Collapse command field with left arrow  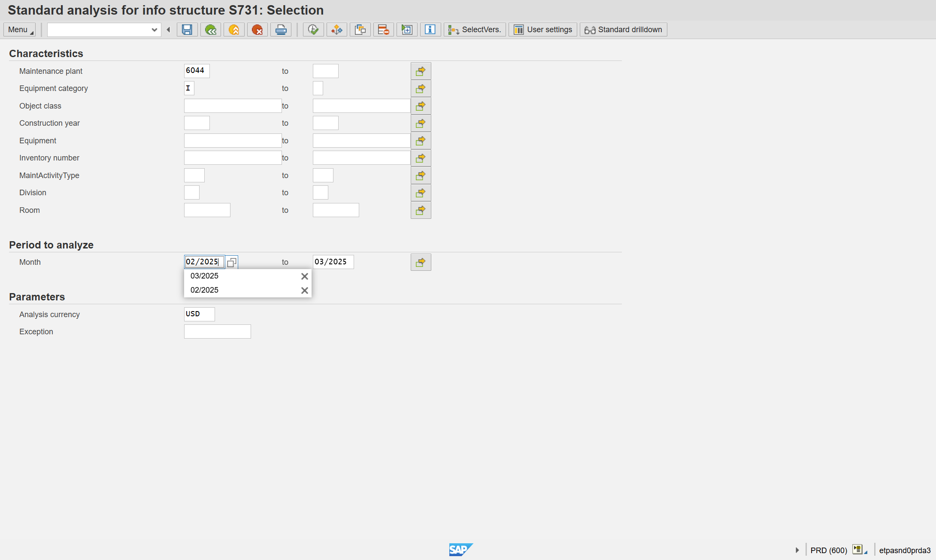point(168,30)
